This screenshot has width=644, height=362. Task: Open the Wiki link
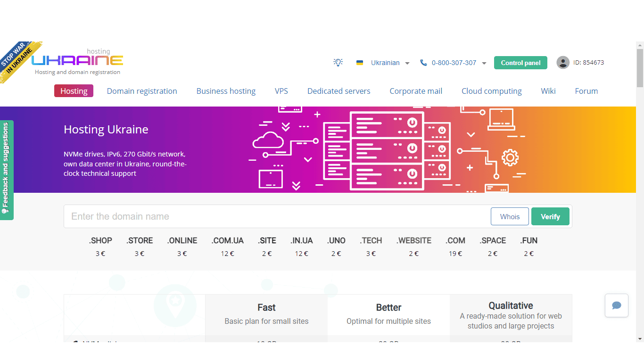548,91
